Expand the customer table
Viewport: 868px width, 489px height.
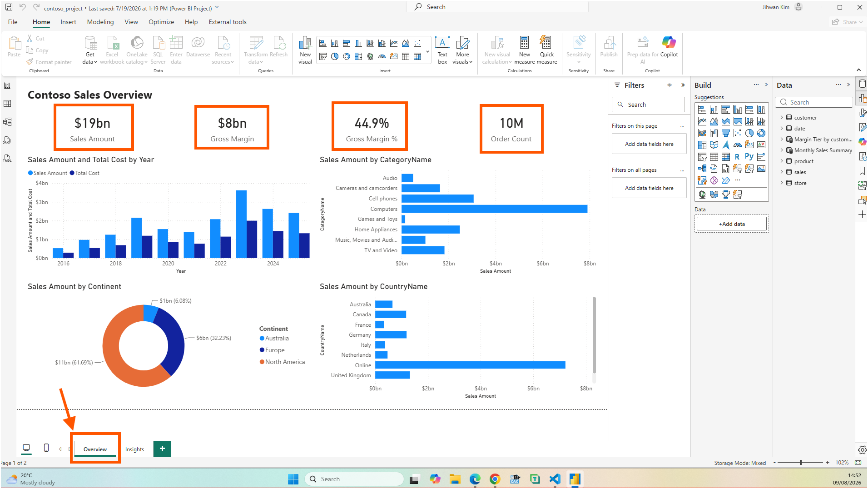(x=782, y=117)
